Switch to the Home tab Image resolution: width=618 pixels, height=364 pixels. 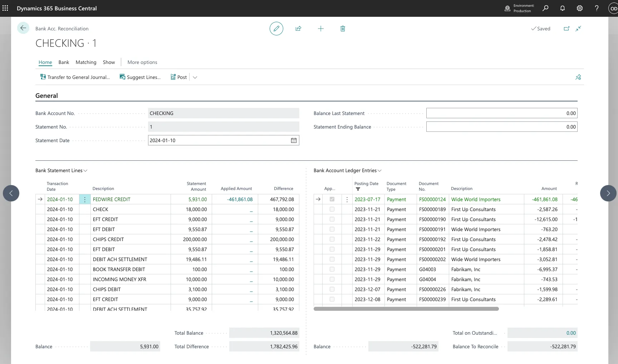point(45,62)
